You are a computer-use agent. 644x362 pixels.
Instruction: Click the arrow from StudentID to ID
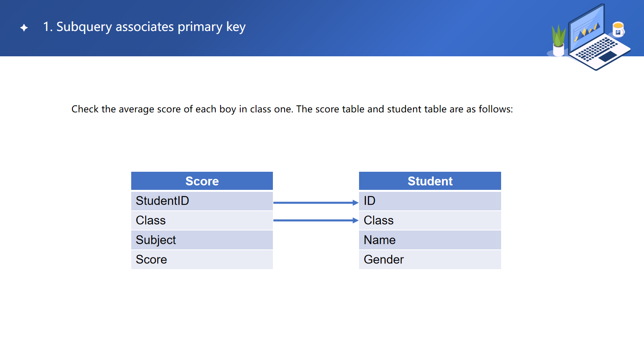[x=315, y=203]
